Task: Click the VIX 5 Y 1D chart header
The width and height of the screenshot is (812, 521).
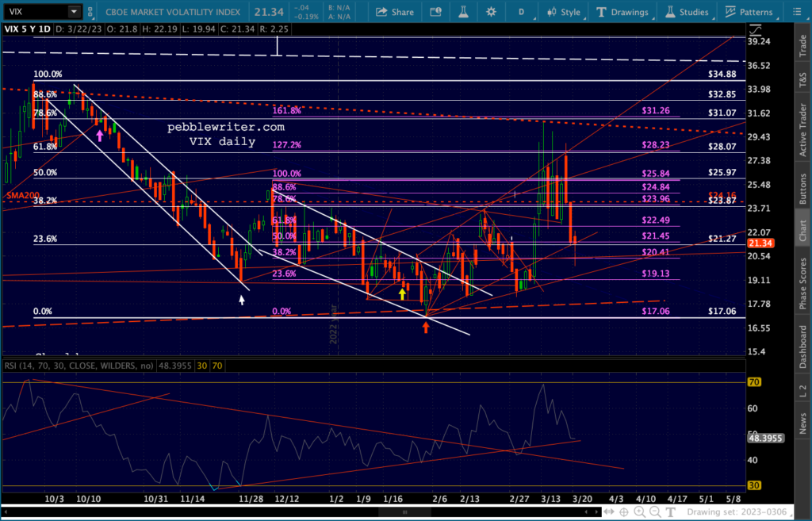Action: [28, 29]
